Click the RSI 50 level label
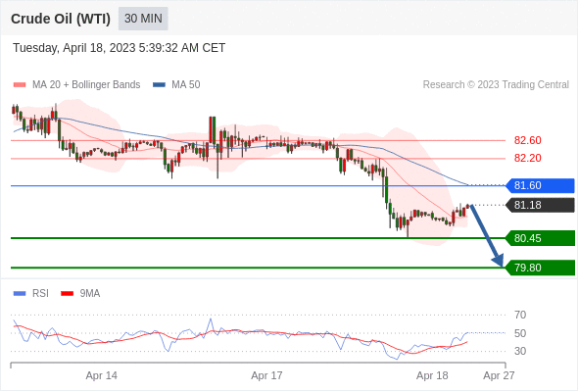The image size is (578, 392). tap(520, 333)
